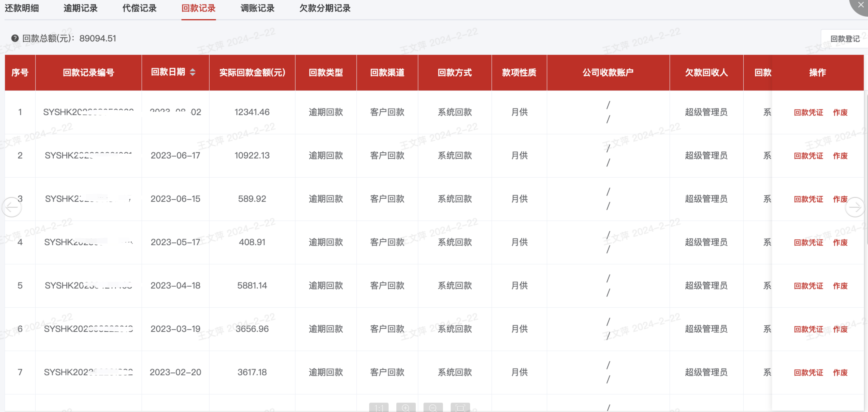Select the 代偿记录 tab
This screenshot has width=868, height=412.
tap(140, 8)
